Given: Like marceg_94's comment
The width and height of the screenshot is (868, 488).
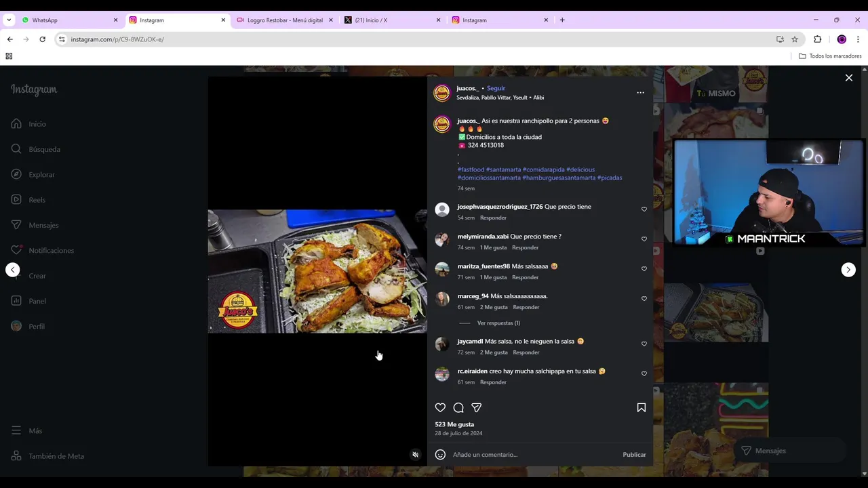Looking at the screenshot, I should click(x=644, y=299).
